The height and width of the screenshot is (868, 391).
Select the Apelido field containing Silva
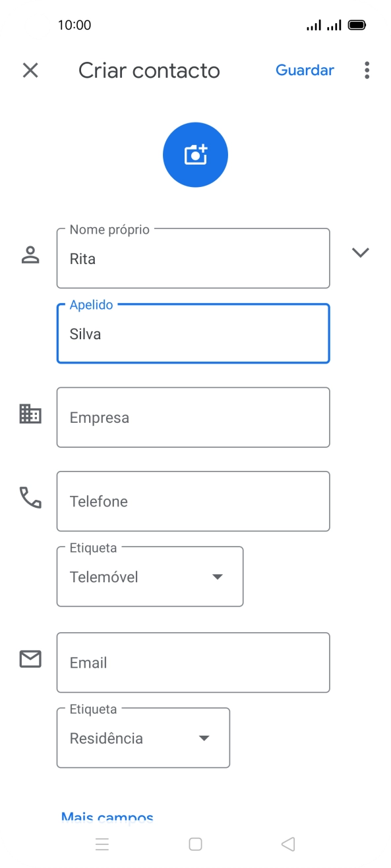[193, 333]
